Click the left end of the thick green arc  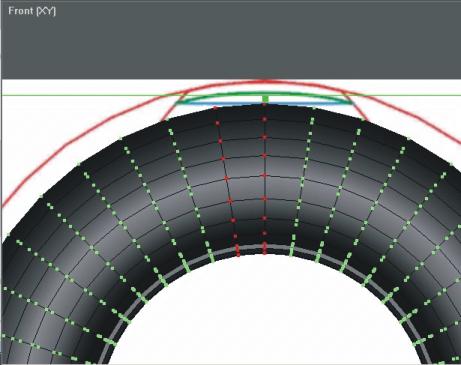[x=179, y=103]
